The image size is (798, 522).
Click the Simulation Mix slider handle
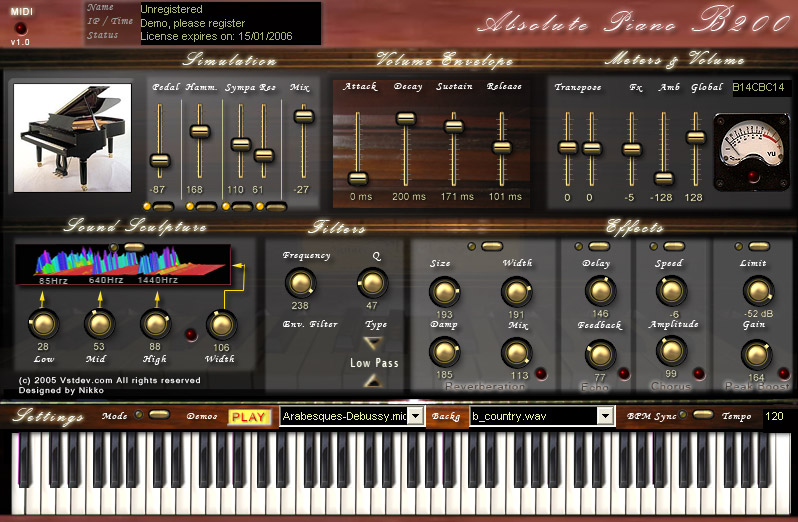pyautogui.click(x=304, y=117)
